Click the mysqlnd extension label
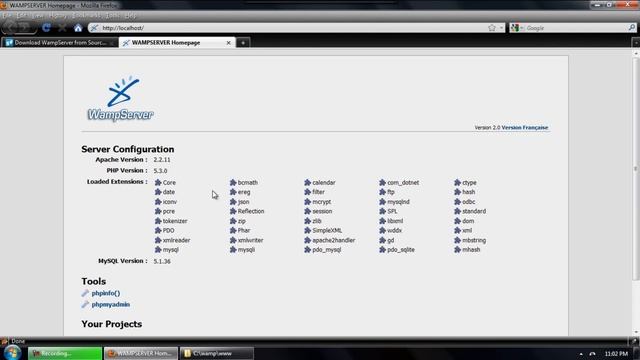This screenshot has height=360, width=640. click(x=398, y=202)
